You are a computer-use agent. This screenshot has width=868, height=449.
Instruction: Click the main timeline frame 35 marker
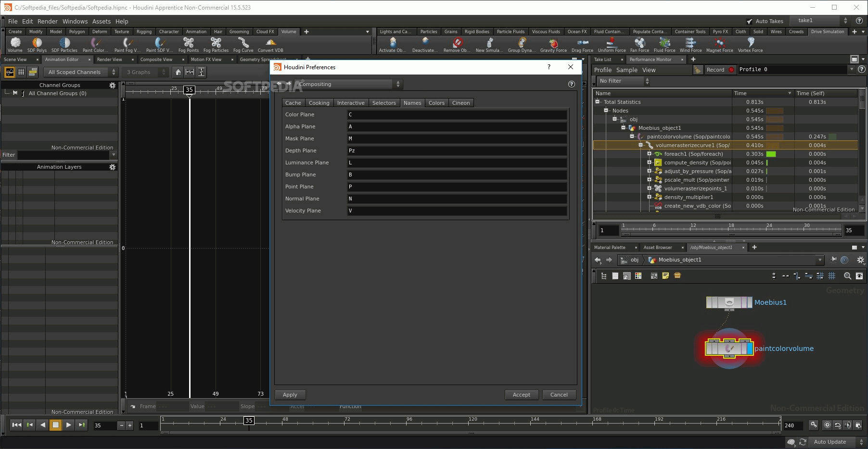(x=249, y=420)
